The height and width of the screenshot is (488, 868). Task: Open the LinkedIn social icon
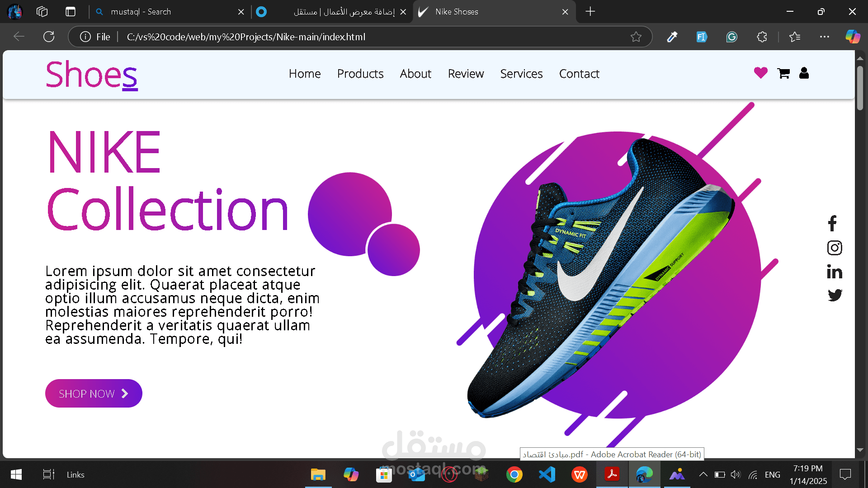tap(835, 272)
